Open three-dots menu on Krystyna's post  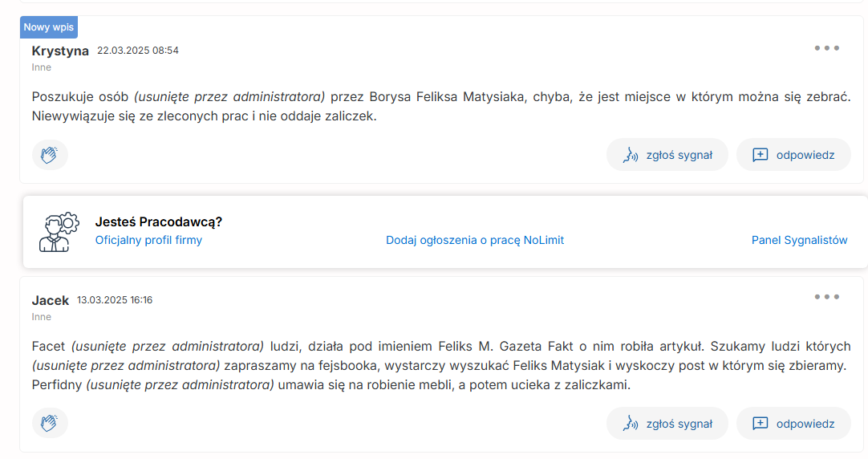pos(826,48)
